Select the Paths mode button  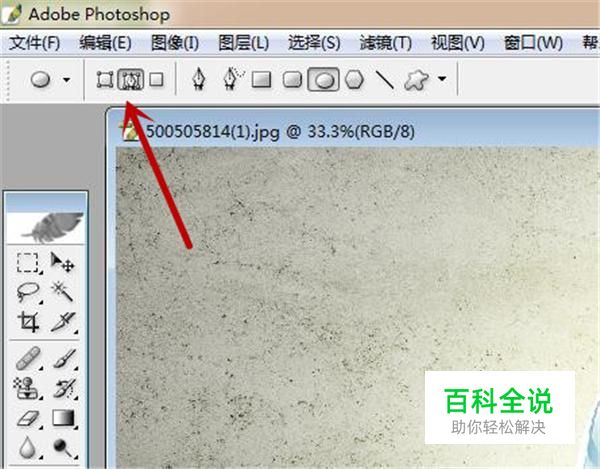[x=130, y=80]
